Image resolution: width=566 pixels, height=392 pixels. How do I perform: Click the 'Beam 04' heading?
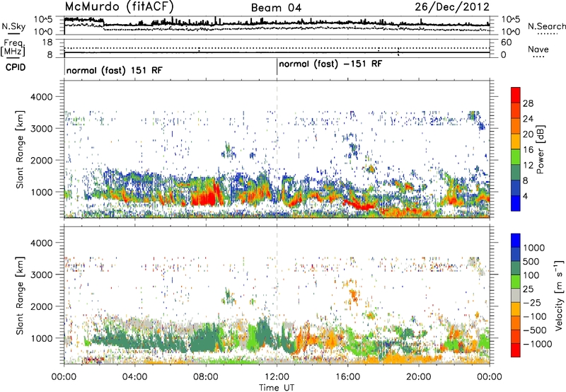[x=276, y=8]
